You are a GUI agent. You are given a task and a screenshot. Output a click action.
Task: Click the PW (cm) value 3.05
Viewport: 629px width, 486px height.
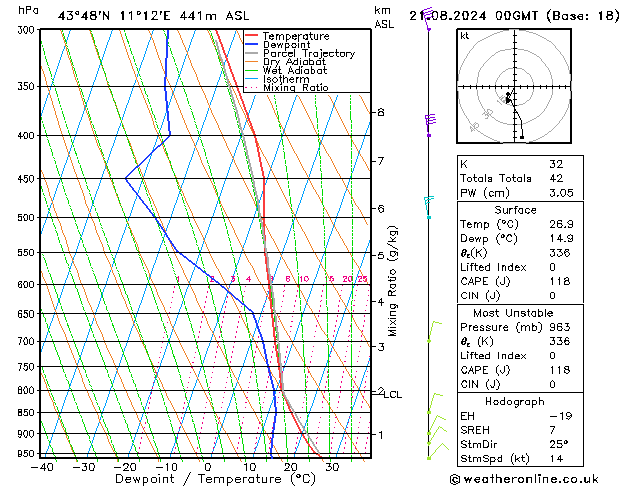pyautogui.click(x=561, y=193)
